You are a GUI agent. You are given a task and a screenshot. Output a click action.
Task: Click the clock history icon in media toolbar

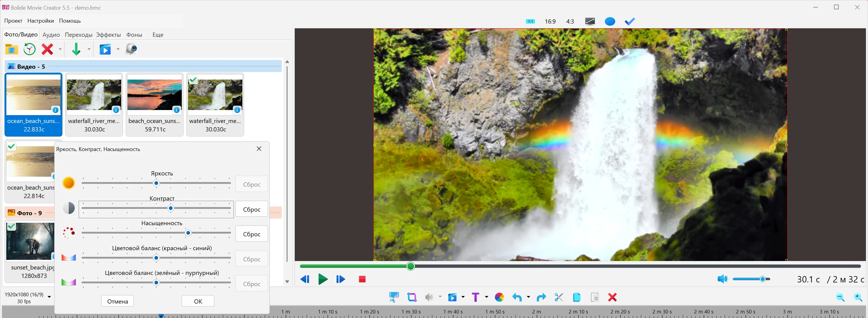[x=30, y=49]
